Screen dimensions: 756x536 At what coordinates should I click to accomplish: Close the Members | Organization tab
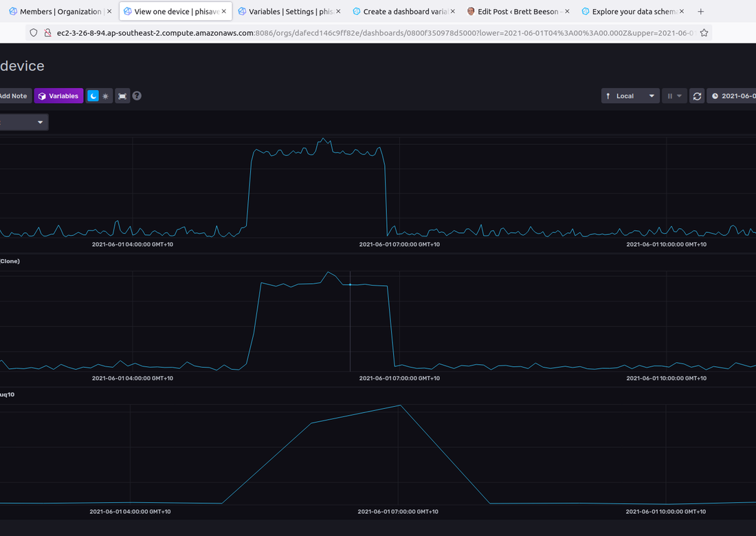(109, 11)
